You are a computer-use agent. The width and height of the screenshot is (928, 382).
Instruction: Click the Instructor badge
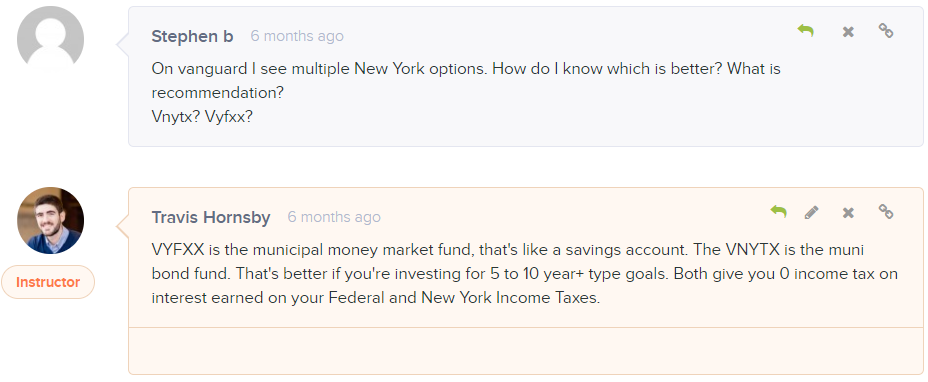(48, 282)
